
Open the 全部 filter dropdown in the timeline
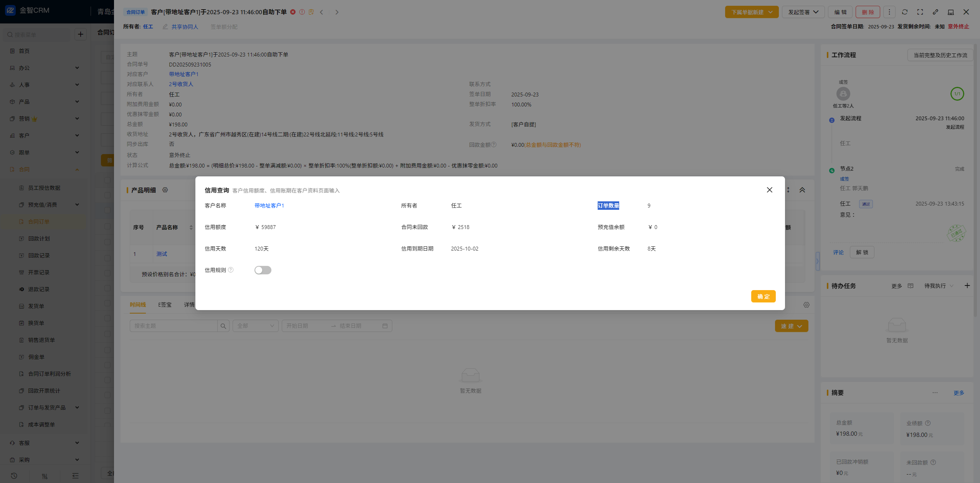tap(255, 326)
